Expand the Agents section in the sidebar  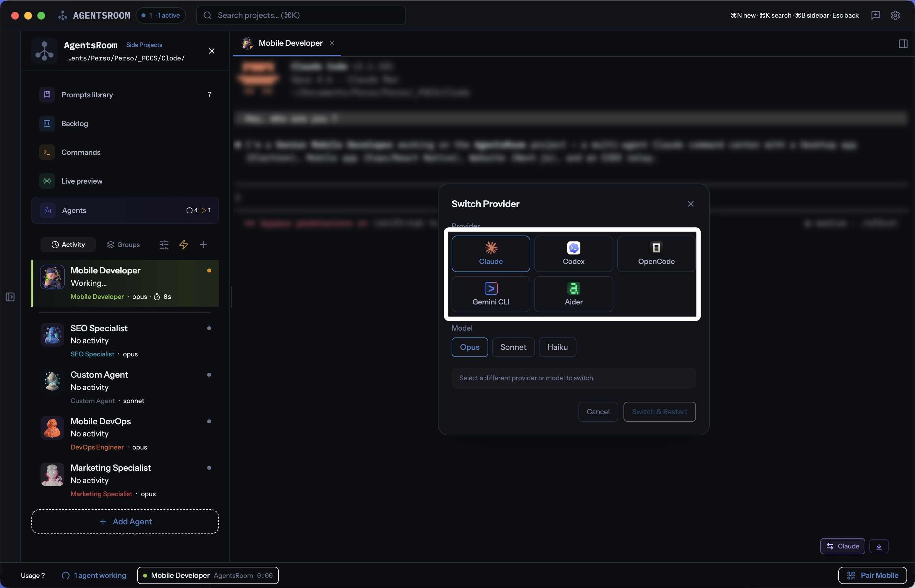tap(125, 210)
